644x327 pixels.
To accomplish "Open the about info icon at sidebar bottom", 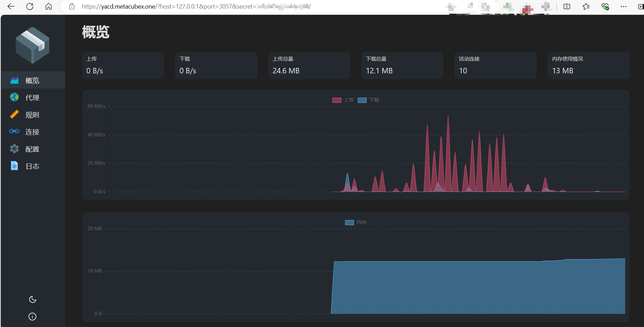I will pyautogui.click(x=32, y=316).
